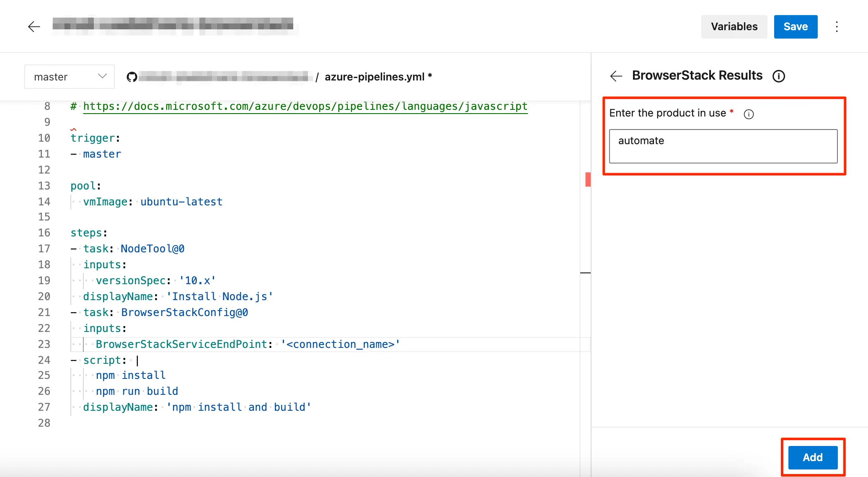Click the vmImage ubuntu-latest line
868x477 pixels.
pos(153,202)
